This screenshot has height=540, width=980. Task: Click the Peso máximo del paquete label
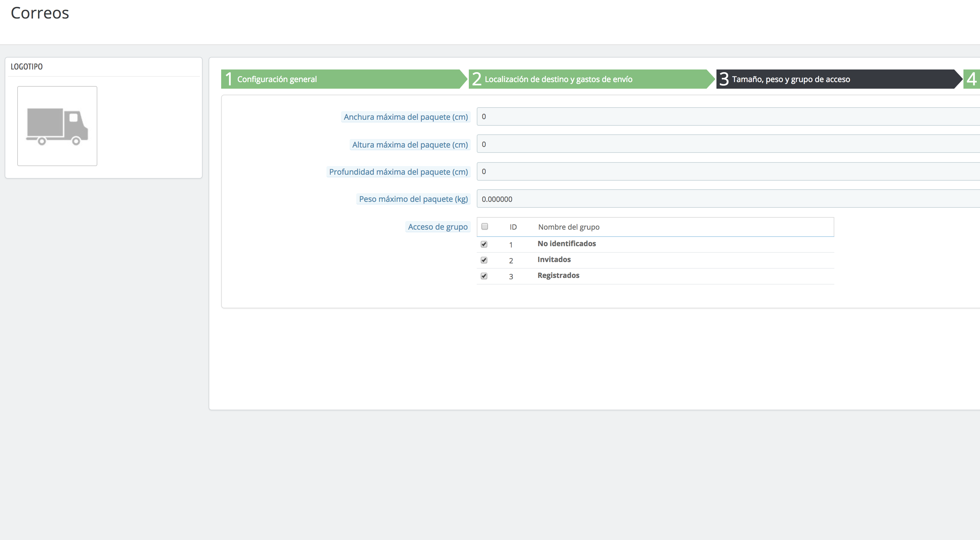tap(413, 199)
